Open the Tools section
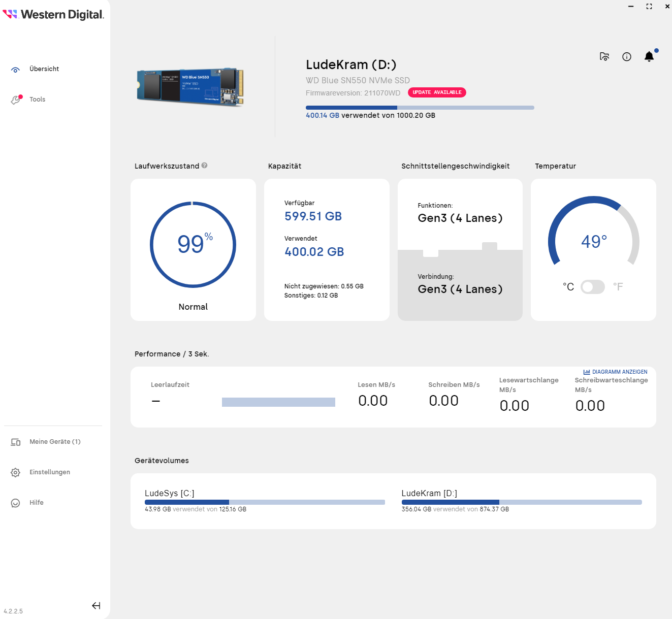The height and width of the screenshot is (619, 672). [37, 100]
